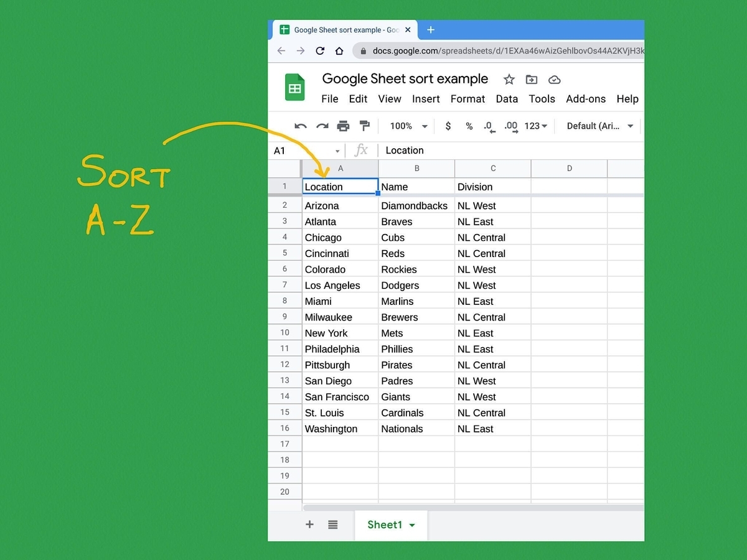This screenshot has width=747, height=560.
Task: Open the Default font dropdown
Action: pyautogui.click(x=598, y=126)
